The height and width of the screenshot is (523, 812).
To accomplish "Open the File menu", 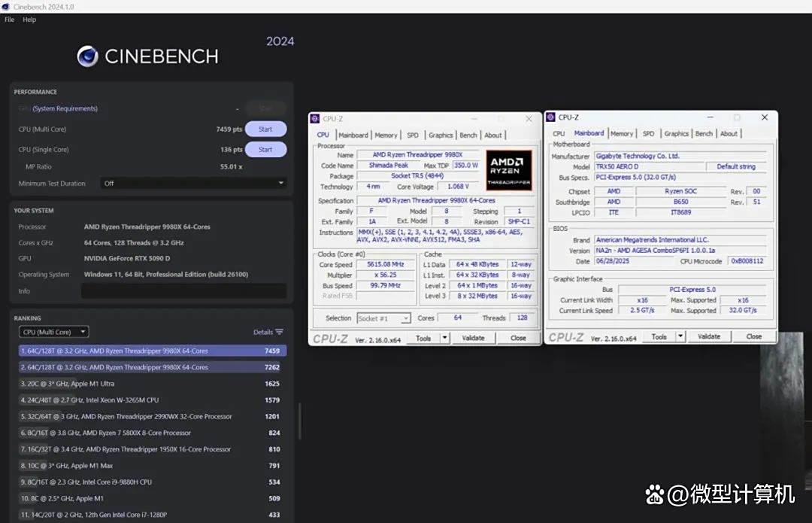I will tap(9, 20).
